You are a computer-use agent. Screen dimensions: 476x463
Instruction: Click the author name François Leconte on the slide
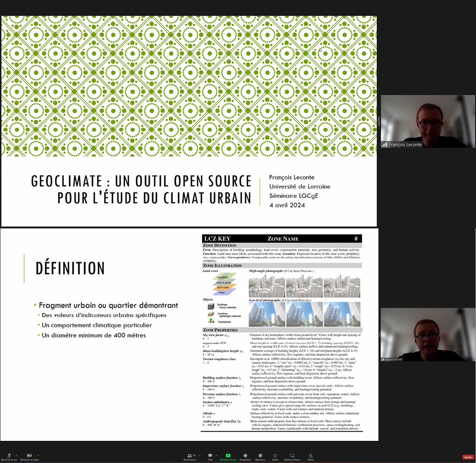pos(292,177)
